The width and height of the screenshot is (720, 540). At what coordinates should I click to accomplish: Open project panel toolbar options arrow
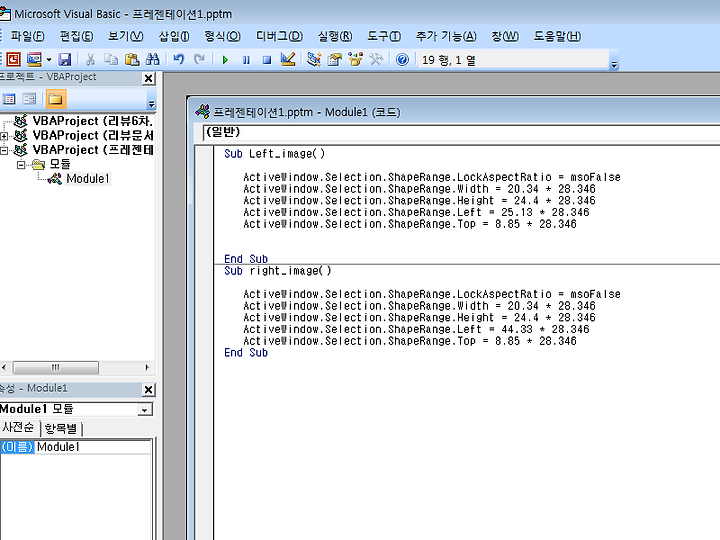click(x=152, y=104)
